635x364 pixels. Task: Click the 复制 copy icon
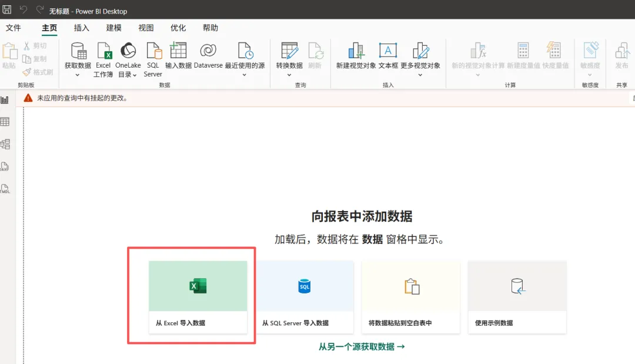pos(26,59)
